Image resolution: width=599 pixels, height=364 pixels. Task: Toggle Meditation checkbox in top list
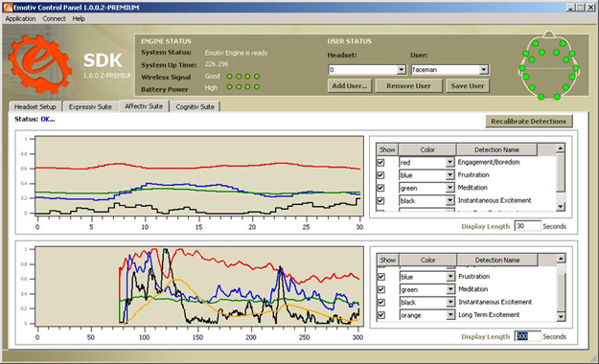pos(380,188)
